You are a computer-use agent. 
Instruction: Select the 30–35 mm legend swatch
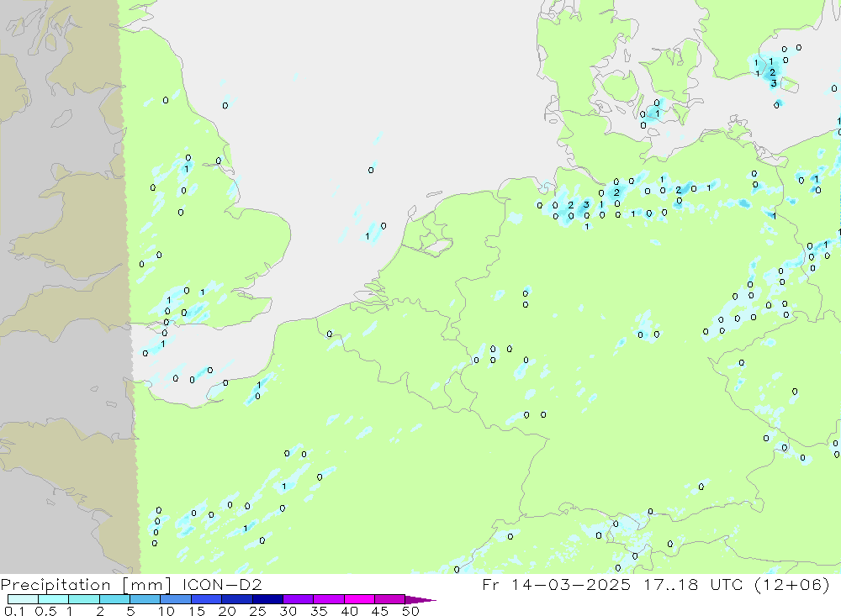coord(299,599)
